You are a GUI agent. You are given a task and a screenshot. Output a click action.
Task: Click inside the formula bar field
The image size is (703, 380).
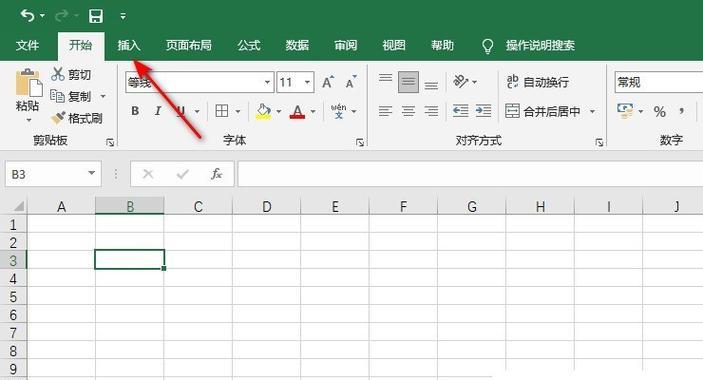point(470,174)
